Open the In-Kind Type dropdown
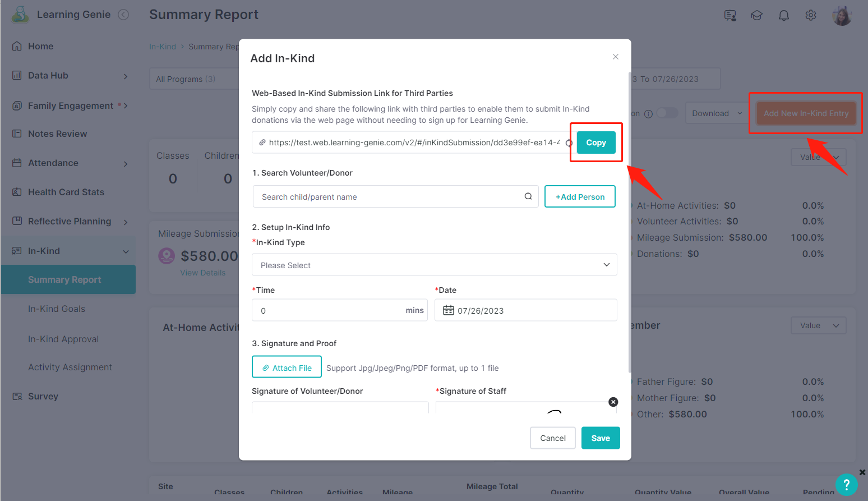 point(435,265)
